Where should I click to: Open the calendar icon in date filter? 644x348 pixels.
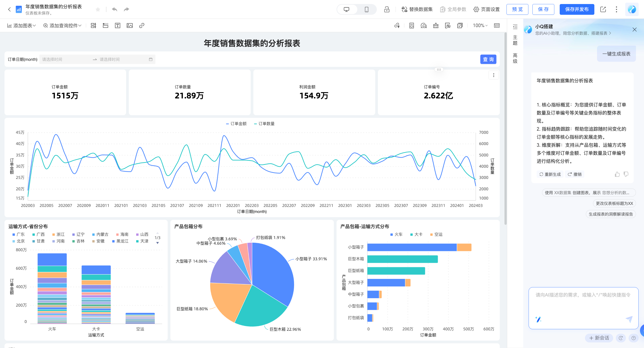coord(151,59)
